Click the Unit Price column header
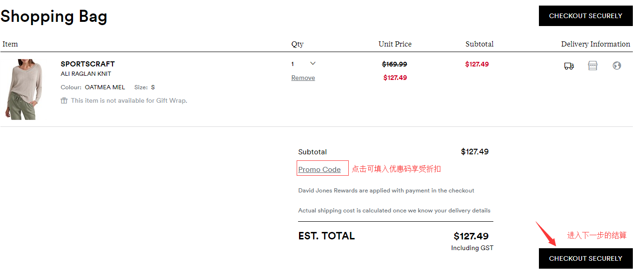The width and height of the screenshot is (644, 271). (395, 44)
